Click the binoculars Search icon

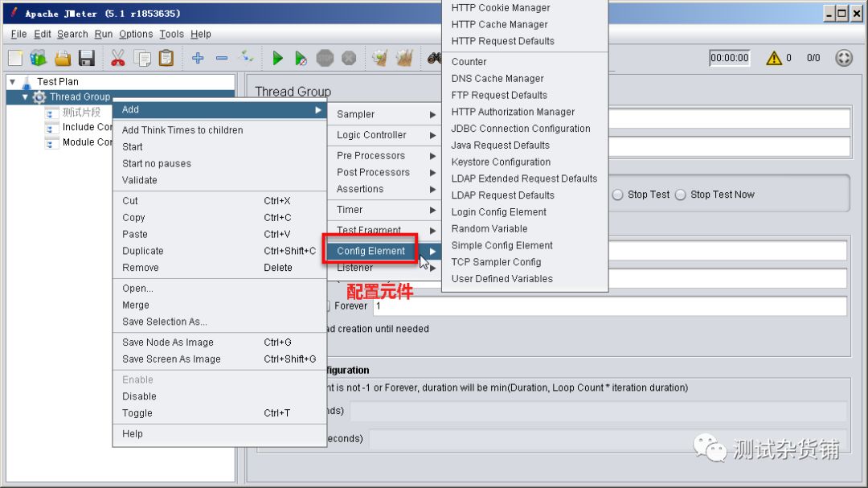click(x=435, y=58)
